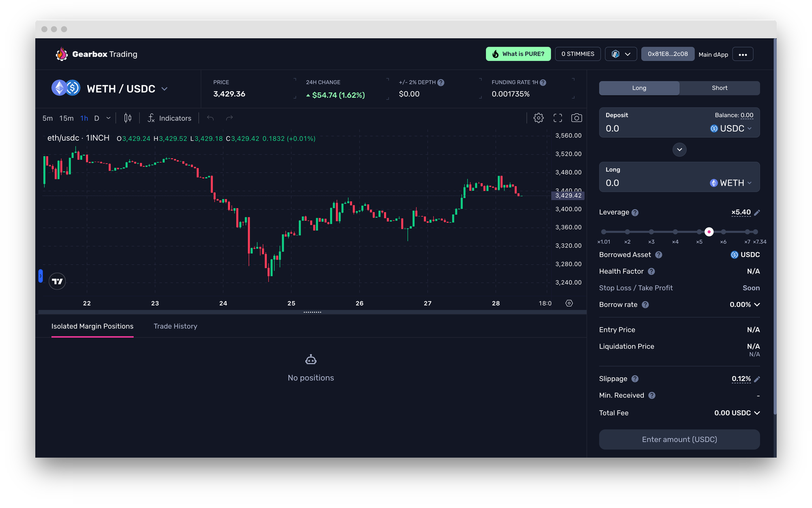Edit slippage with pencil icon
The image size is (812, 508).
[757, 379]
